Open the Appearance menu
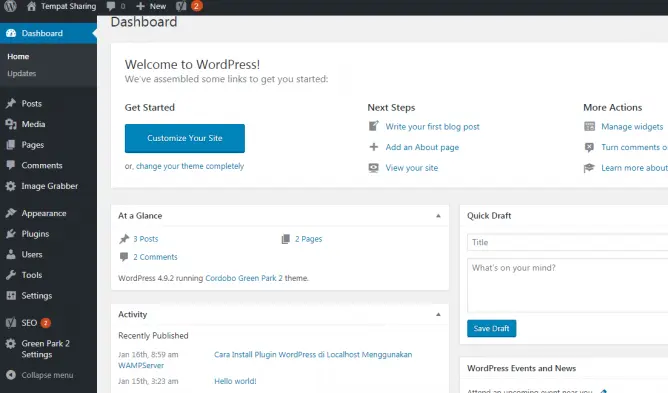This screenshot has height=393, width=668. point(44,213)
